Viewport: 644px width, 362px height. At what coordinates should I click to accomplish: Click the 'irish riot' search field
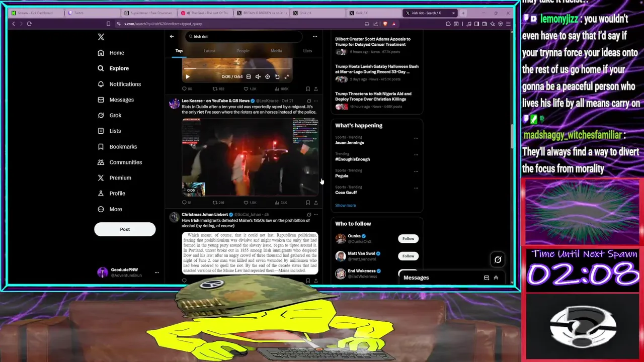coord(244,36)
